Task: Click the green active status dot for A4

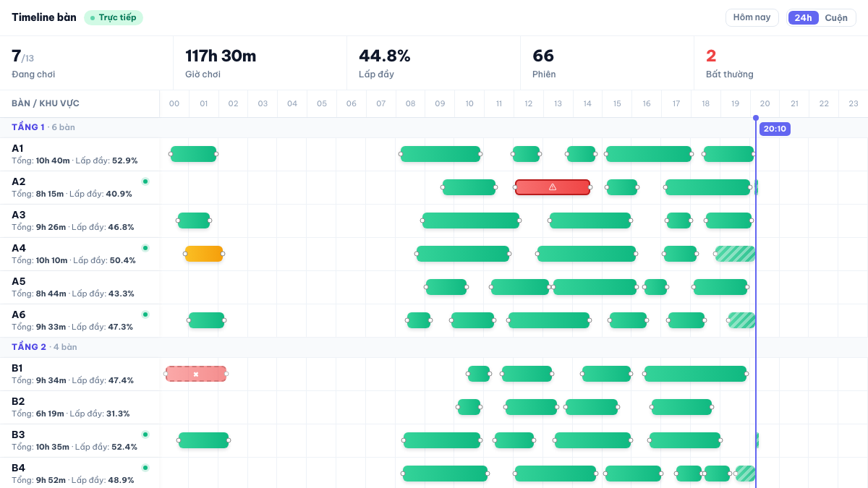Action: (x=145, y=248)
